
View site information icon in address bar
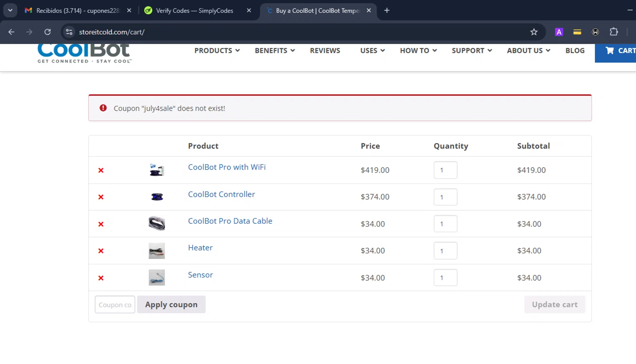69,32
